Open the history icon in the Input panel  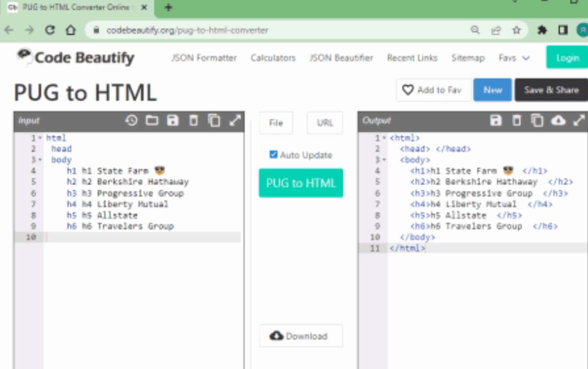click(131, 121)
